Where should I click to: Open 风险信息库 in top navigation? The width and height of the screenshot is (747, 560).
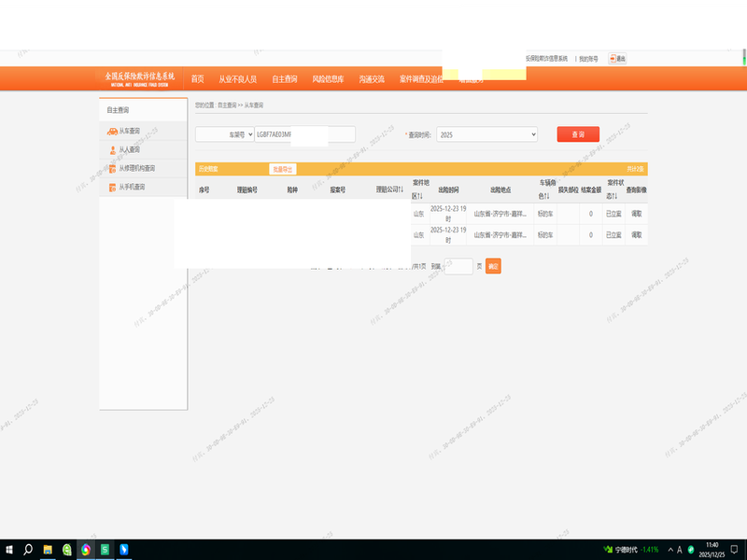click(x=328, y=79)
